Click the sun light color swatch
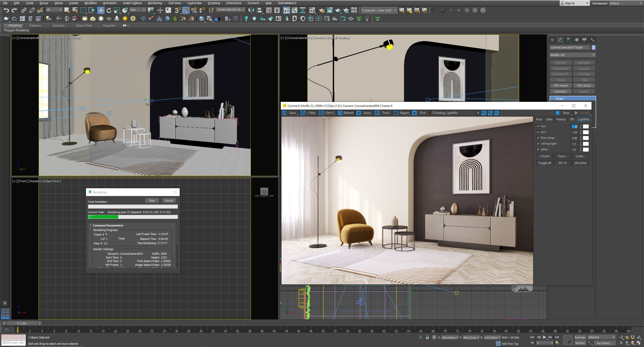 coord(586,132)
